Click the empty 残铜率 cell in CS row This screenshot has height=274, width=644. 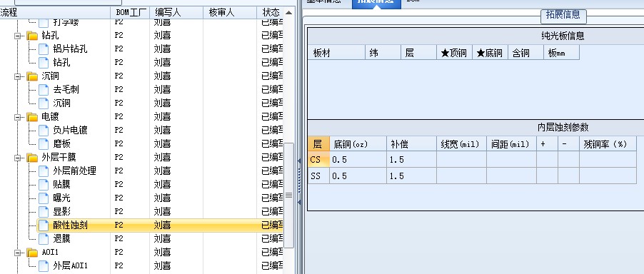pyautogui.click(x=608, y=160)
